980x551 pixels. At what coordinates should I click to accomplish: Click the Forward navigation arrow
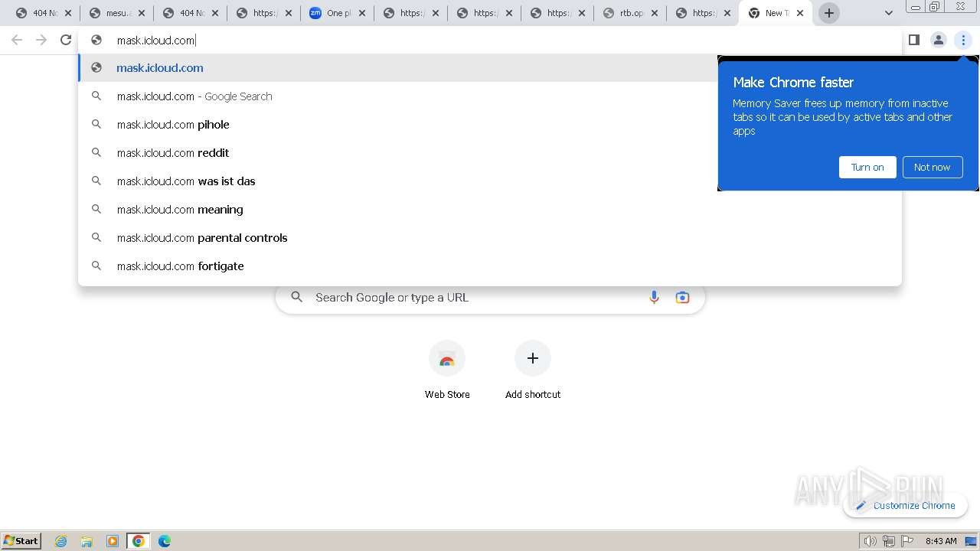pos(41,40)
